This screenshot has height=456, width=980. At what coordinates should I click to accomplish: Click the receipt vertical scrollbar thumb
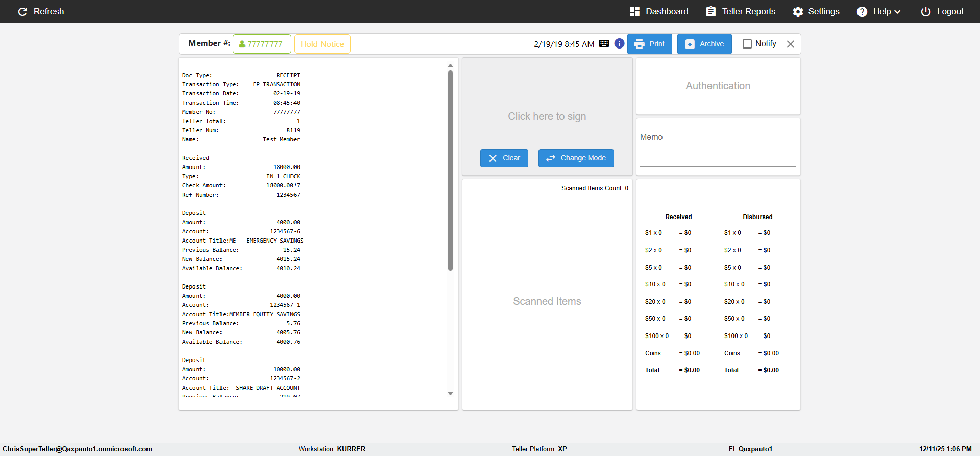tap(450, 170)
